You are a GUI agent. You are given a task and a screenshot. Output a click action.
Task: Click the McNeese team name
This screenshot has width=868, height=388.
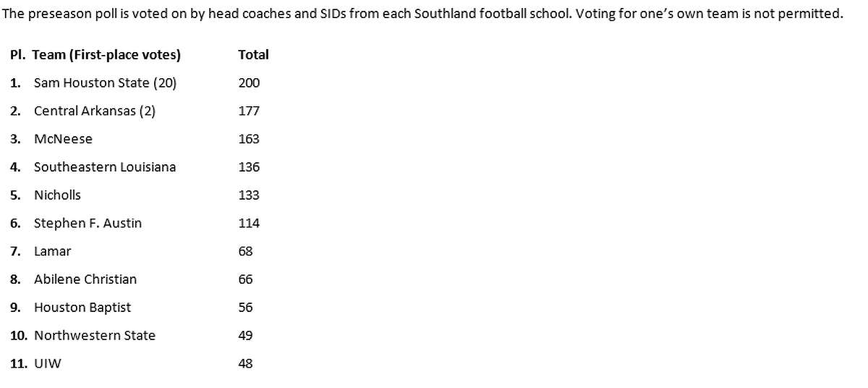click(63, 139)
